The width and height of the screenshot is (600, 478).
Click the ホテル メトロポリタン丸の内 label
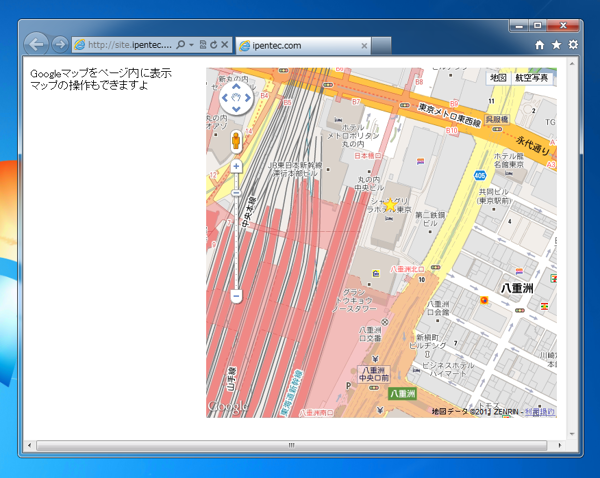pos(353,135)
